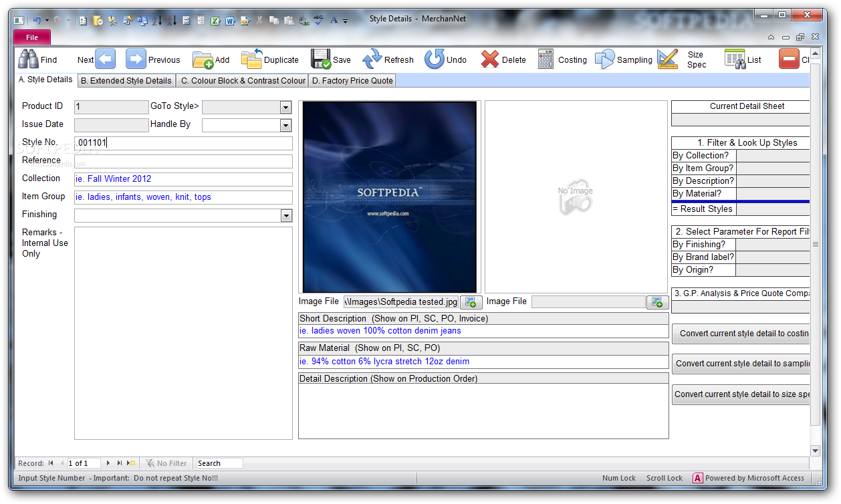Click the Softpedia style image thumbnail

[390, 197]
